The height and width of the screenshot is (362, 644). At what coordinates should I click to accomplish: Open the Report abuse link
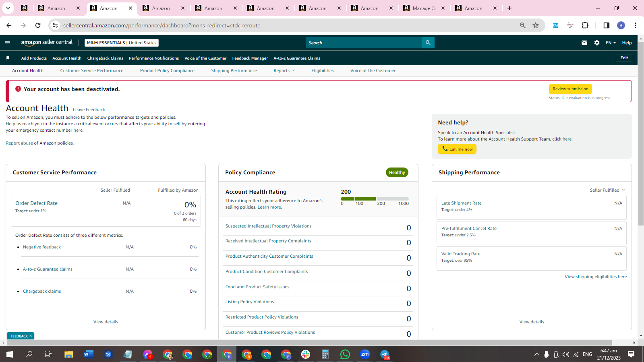(19, 143)
